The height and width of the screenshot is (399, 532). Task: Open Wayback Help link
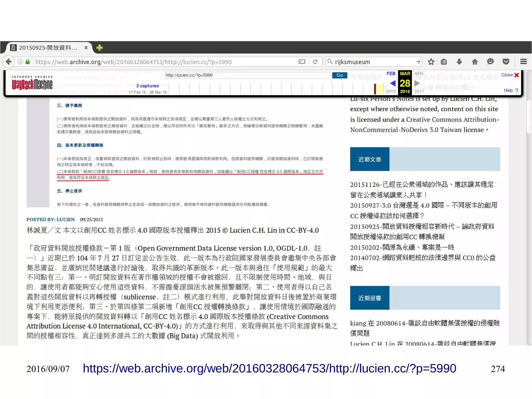point(511,90)
